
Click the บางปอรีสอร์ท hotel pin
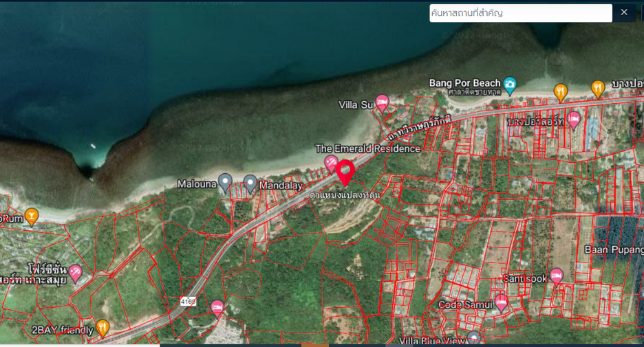(x=573, y=120)
